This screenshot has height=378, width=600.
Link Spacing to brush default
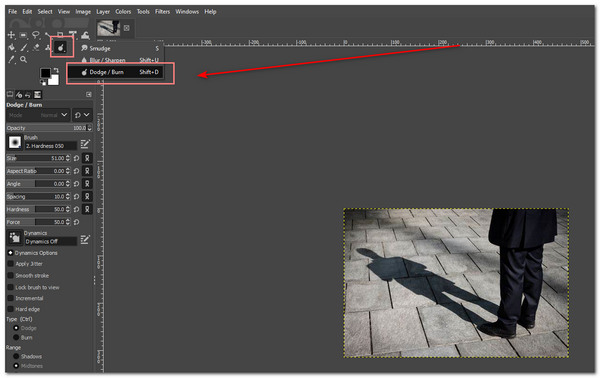(x=87, y=196)
